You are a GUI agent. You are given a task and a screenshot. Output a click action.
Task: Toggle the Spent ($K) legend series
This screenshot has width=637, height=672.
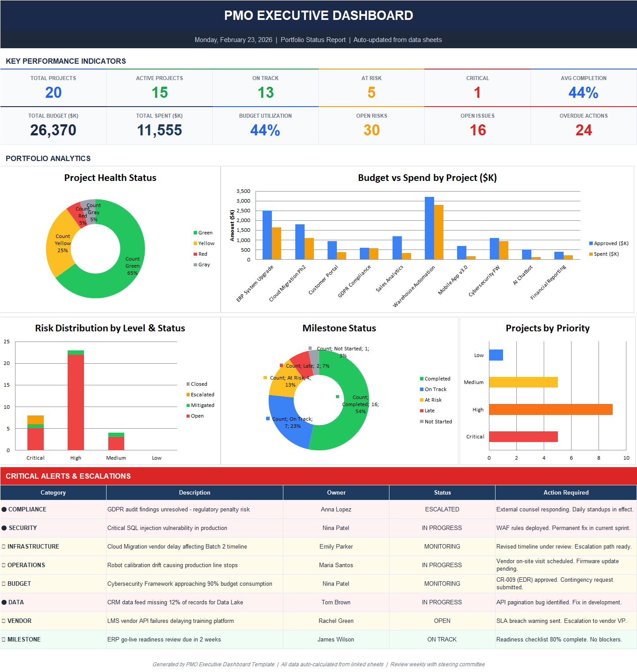point(607,253)
